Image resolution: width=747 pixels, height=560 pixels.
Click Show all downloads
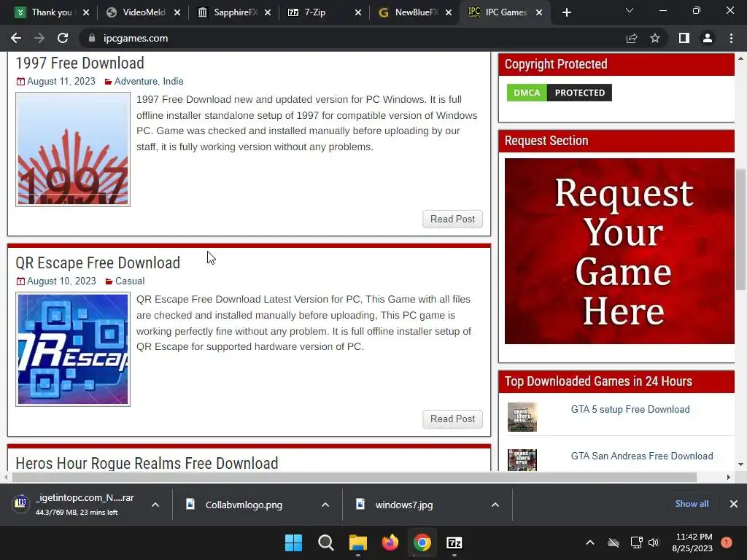pos(692,504)
